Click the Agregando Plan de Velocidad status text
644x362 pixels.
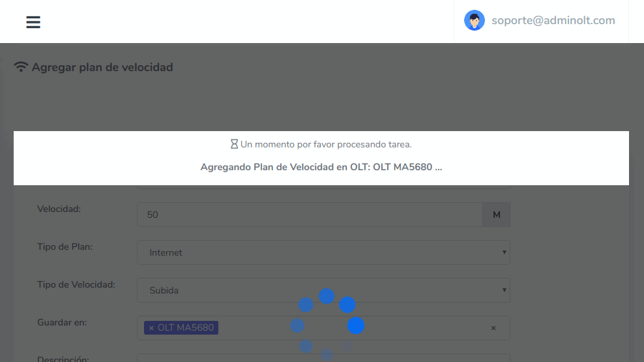pos(321,167)
